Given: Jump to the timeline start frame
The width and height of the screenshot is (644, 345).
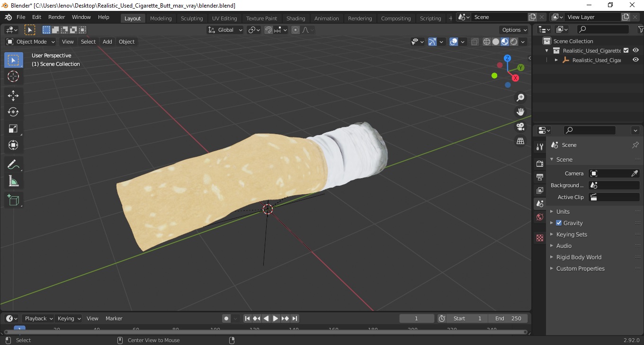Looking at the screenshot, I should coord(247,318).
